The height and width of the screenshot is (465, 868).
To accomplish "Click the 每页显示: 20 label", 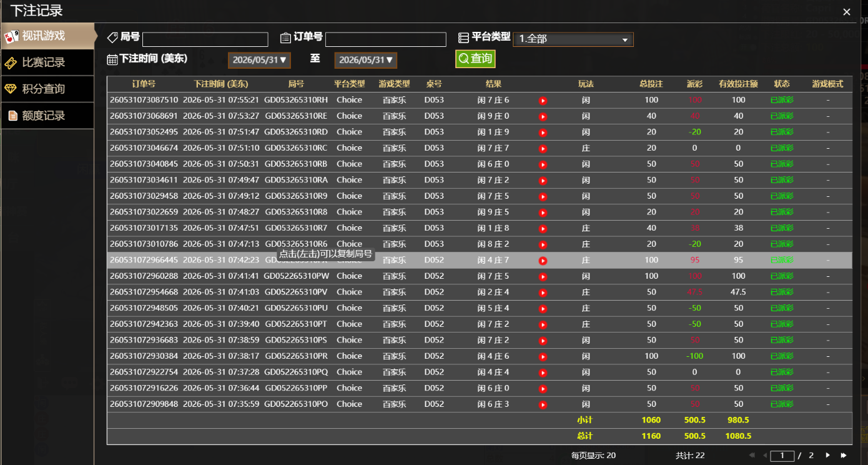I will click(593, 456).
